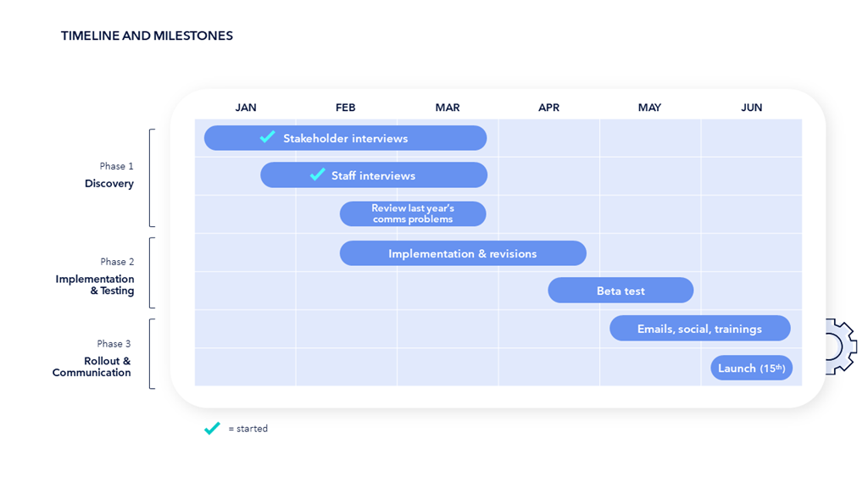Select the Stakeholder interviews bar text
The height and width of the screenshot is (488, 868).
346,138
